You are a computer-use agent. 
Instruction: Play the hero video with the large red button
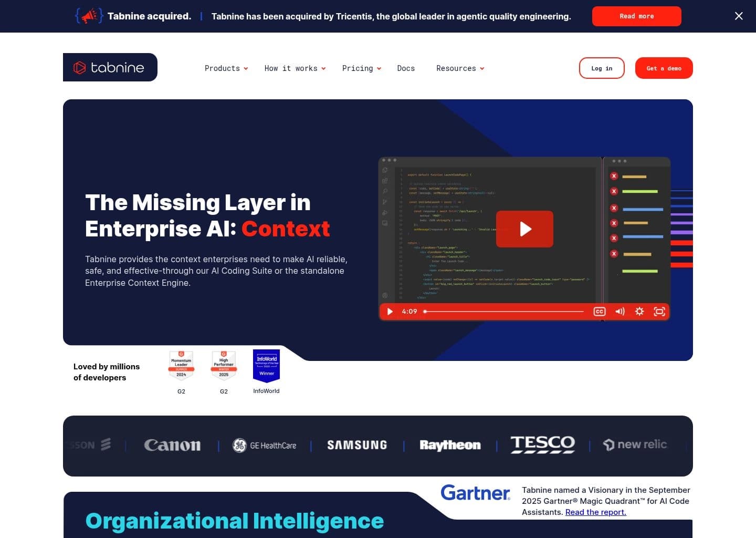click(524, 229)
